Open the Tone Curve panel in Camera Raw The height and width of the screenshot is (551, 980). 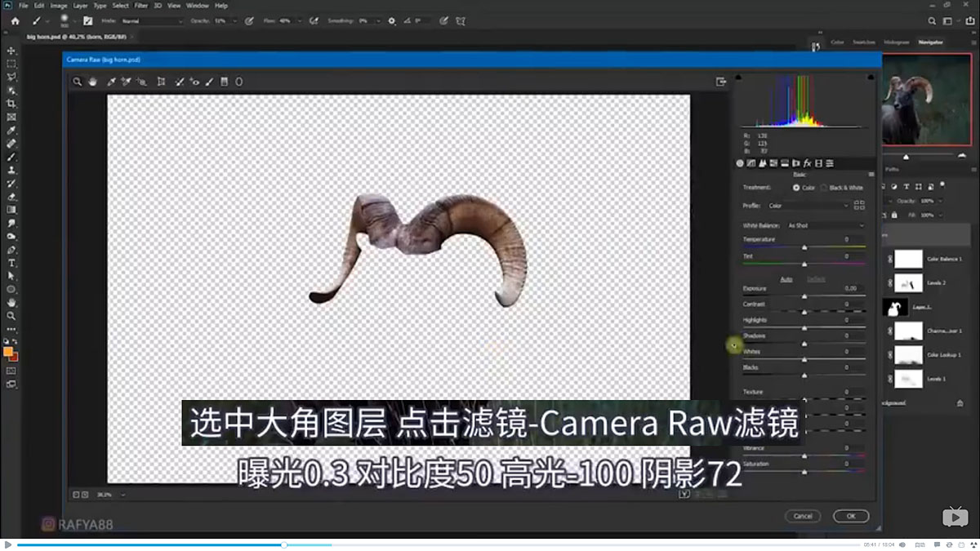(751, 162)
